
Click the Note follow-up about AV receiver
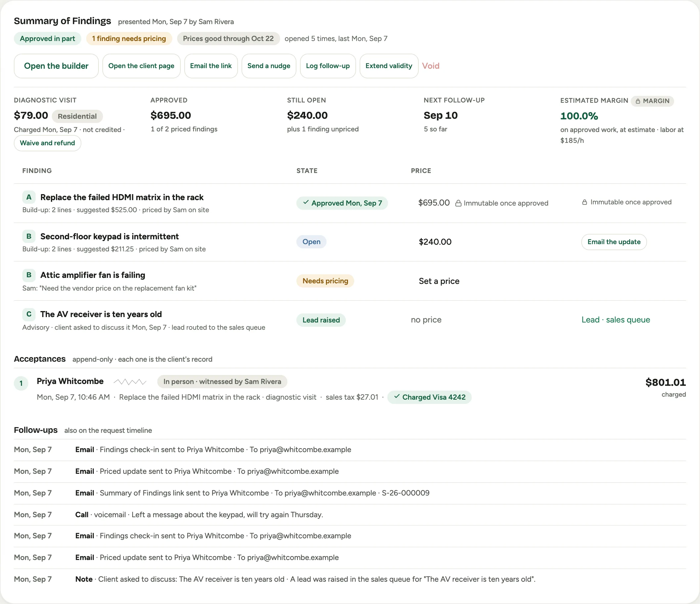[x=350, y=579]
